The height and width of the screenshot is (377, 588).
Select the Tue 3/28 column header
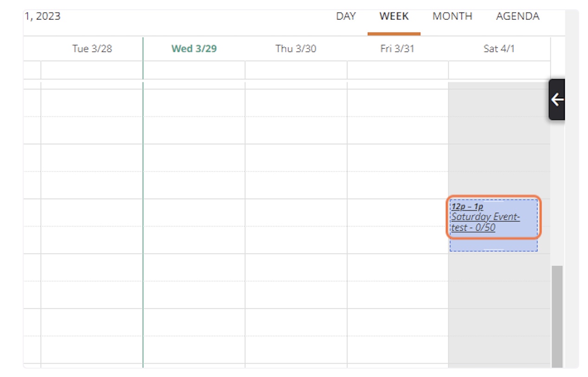pyautogui.click(x=92, y=49)
